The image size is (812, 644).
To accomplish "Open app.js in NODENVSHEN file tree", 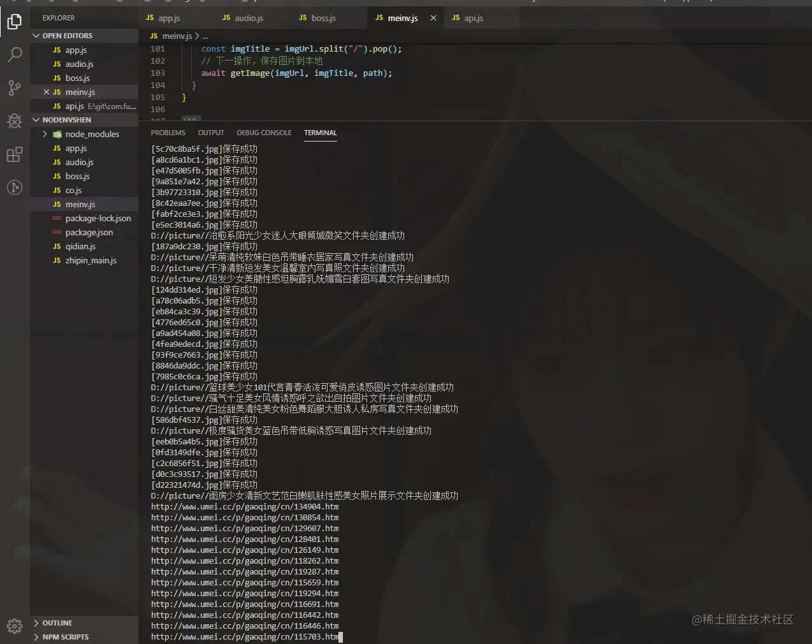I will click(x=84, y=148).
